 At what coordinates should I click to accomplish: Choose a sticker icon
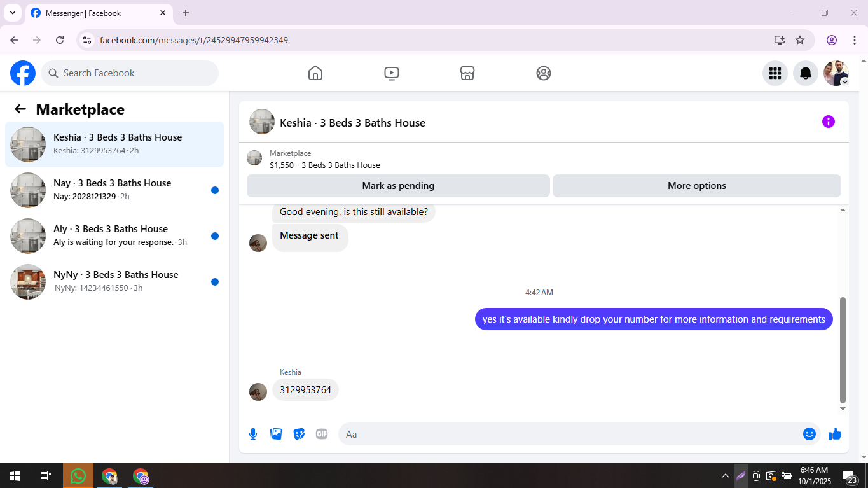299,434
